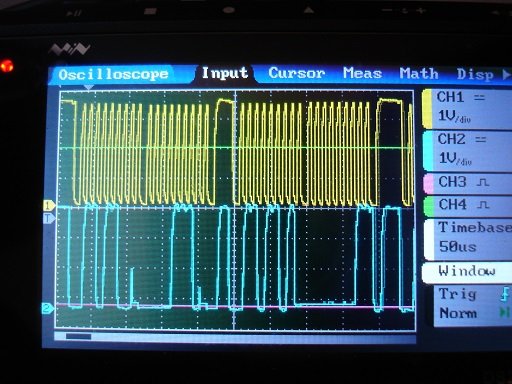Click the CH2 1V/div scale value
The width and height of the screenshot is (512, 384).
455,158
